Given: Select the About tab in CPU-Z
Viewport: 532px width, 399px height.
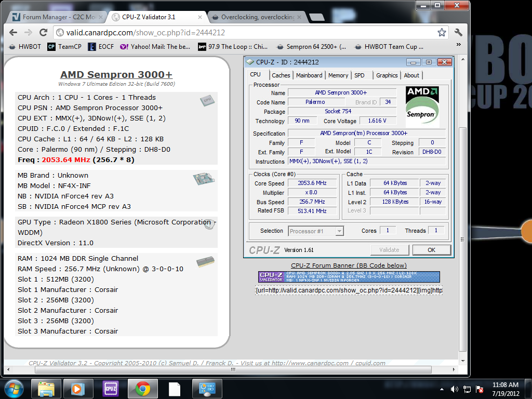Looking at the screenshot, I should click(x=411, y=75).
